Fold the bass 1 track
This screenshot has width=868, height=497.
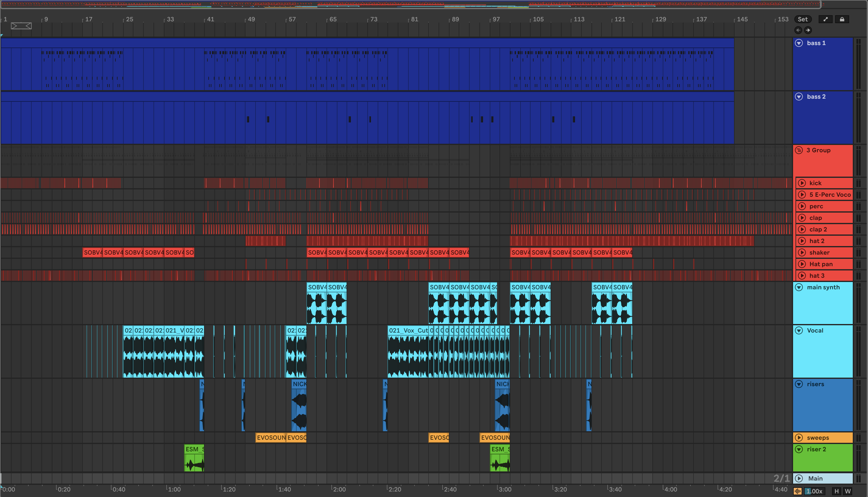[x=799, y=43]
